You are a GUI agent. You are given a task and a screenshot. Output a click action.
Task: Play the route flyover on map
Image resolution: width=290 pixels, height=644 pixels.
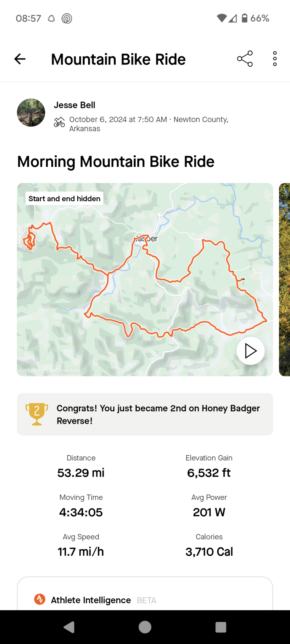(250, 351)
